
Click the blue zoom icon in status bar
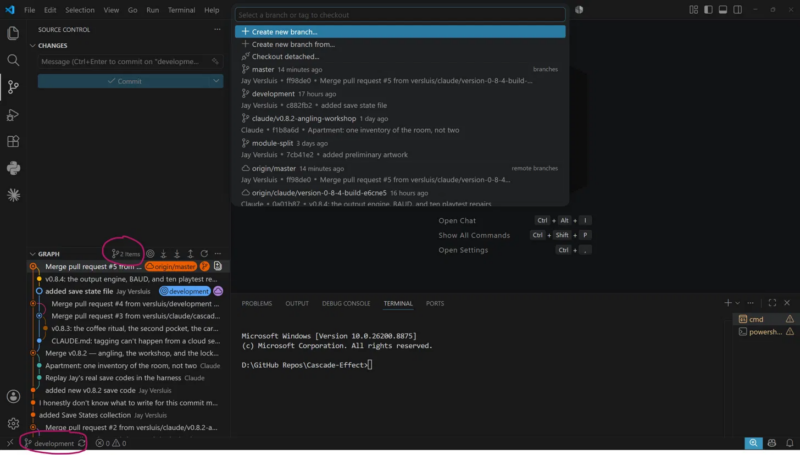tap(753, 443)
